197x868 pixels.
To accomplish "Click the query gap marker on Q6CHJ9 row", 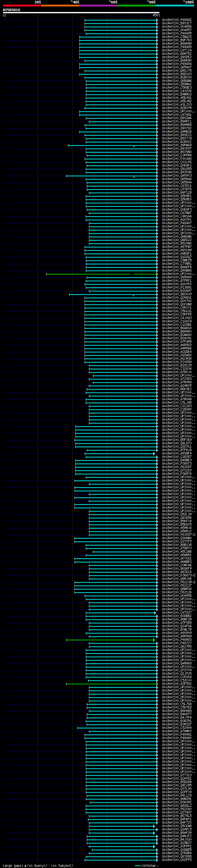I will pos(133,296).
